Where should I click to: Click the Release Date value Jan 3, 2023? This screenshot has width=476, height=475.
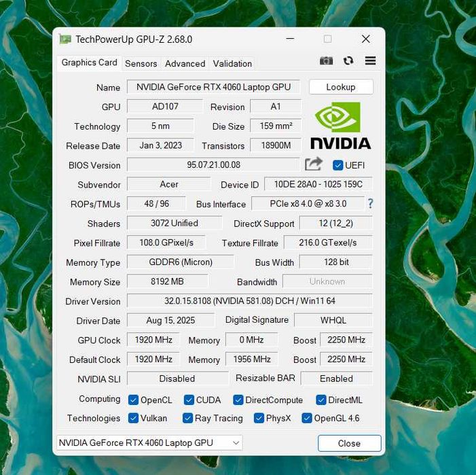pos(160,145)
